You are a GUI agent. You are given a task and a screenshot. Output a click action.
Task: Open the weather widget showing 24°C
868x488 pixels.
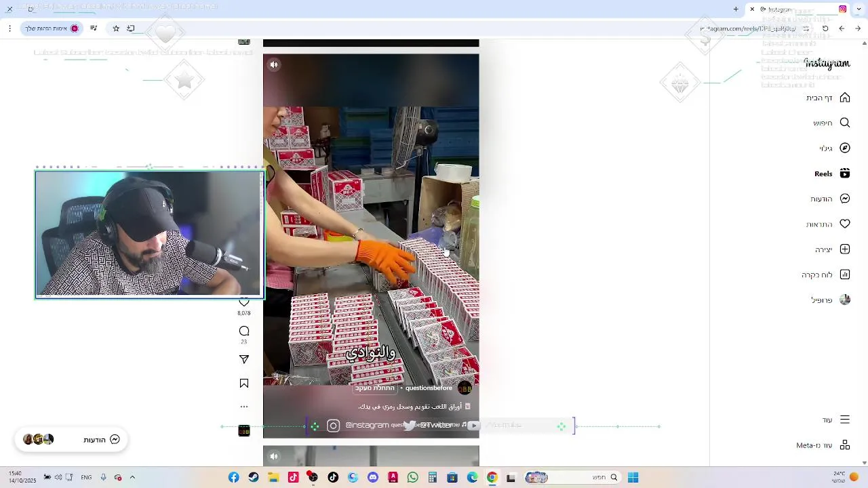tap(845, 477)
